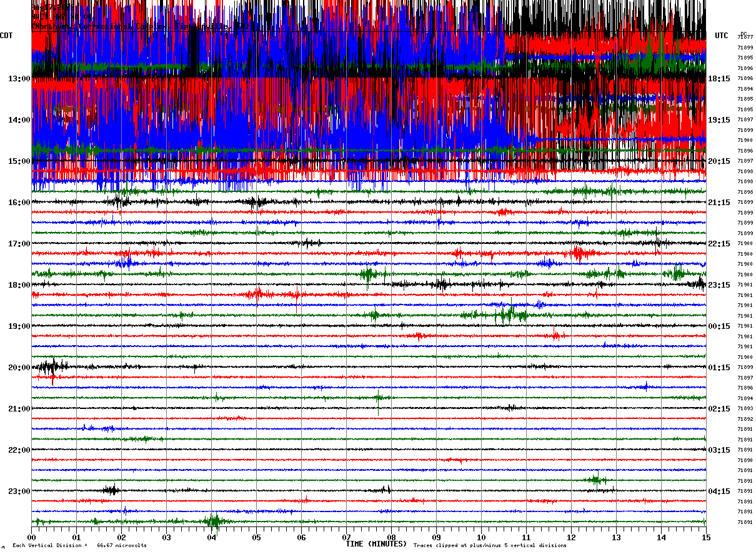The height and width of the screenshot is (554, 756).
Task: Click the CDT axis header
Action: (x=7, y=36)
